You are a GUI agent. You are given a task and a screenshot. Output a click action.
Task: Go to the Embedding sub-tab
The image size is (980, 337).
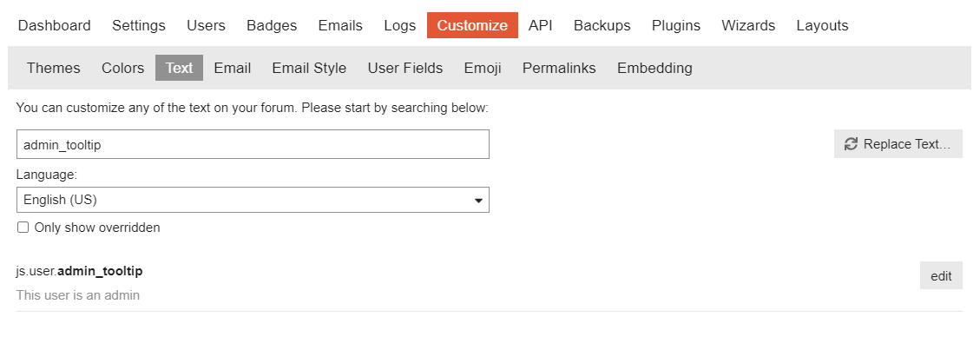(x=654, y=68)
